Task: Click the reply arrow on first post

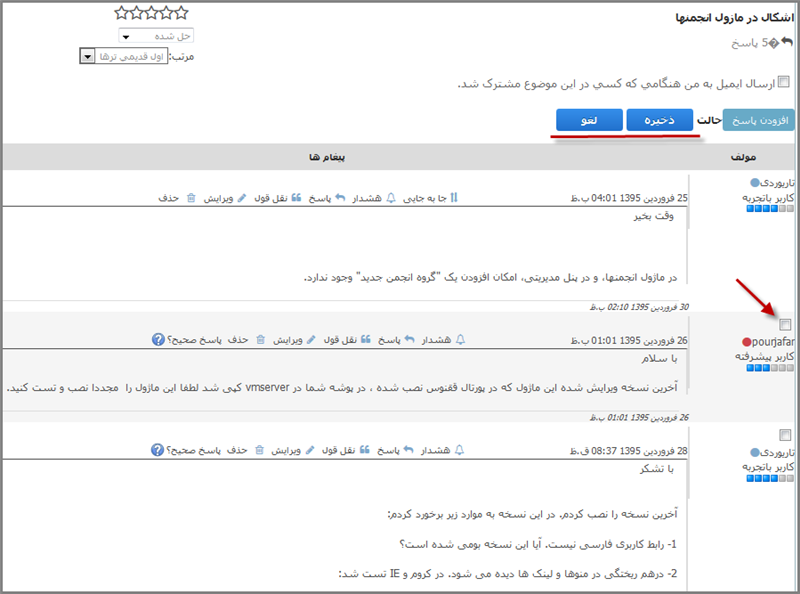Action: tap(341, 198)
